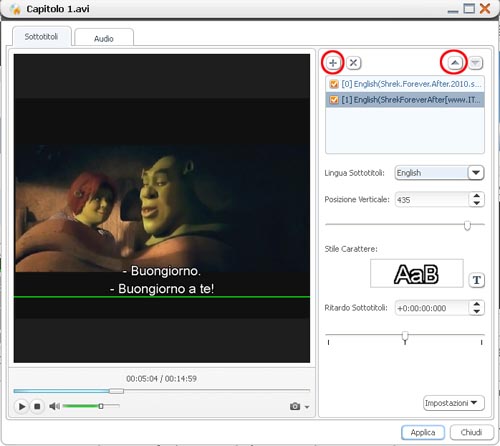Select the [0] English(Shrek.Forever.After.2010 row
Image resolution: width=500 pixels, height=446 pixels.
(x=405, y=84)
